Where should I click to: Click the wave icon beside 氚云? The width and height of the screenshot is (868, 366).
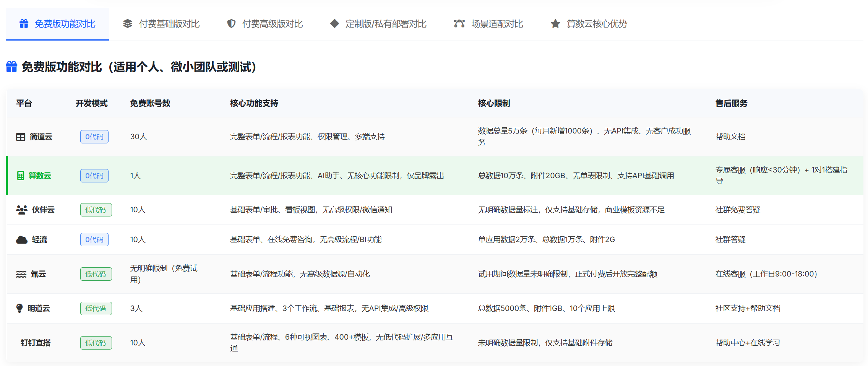(21, 274)
